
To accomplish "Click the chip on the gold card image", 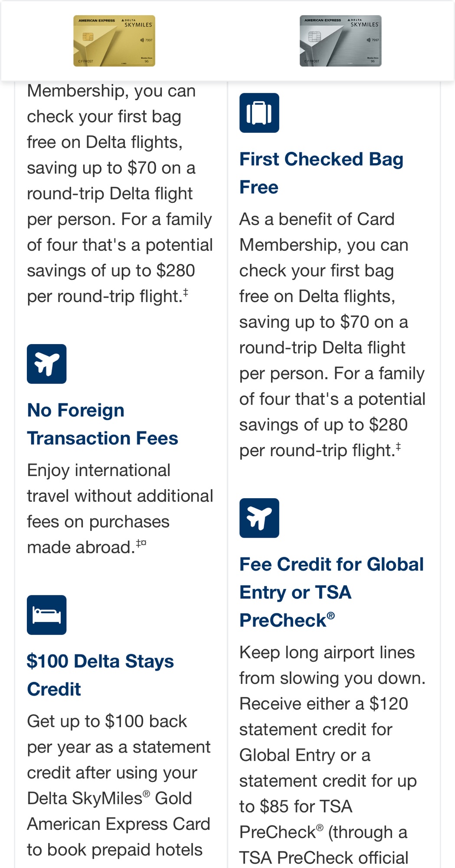I will (x=88, y=37).
